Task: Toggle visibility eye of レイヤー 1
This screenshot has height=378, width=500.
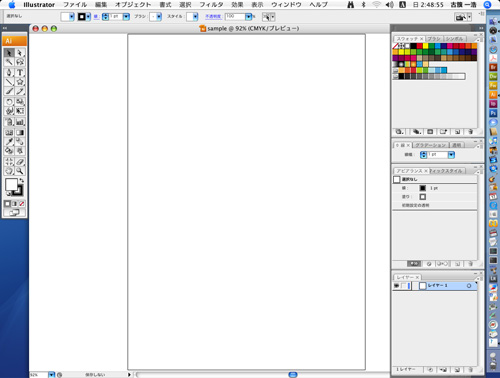Action: (397, 286)
